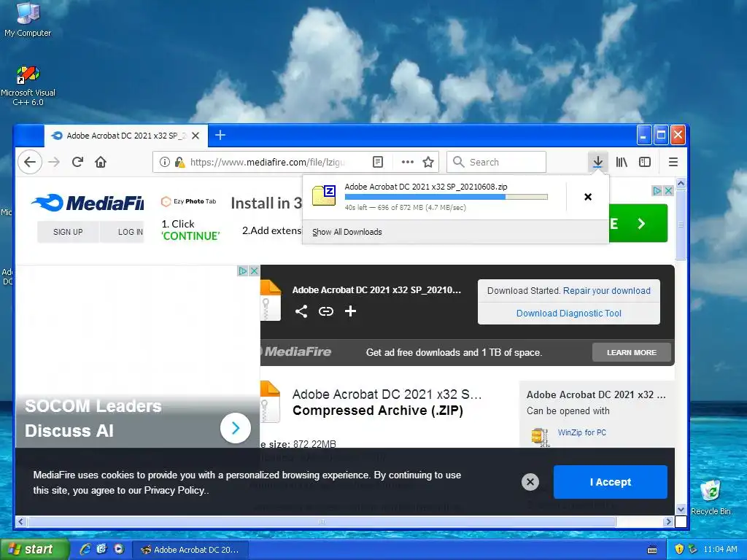Image resolution: width=747 pixels, height=560 pixels.
Task: Close the Adobe Acrobat DC tab
Action: pos(196,136)
